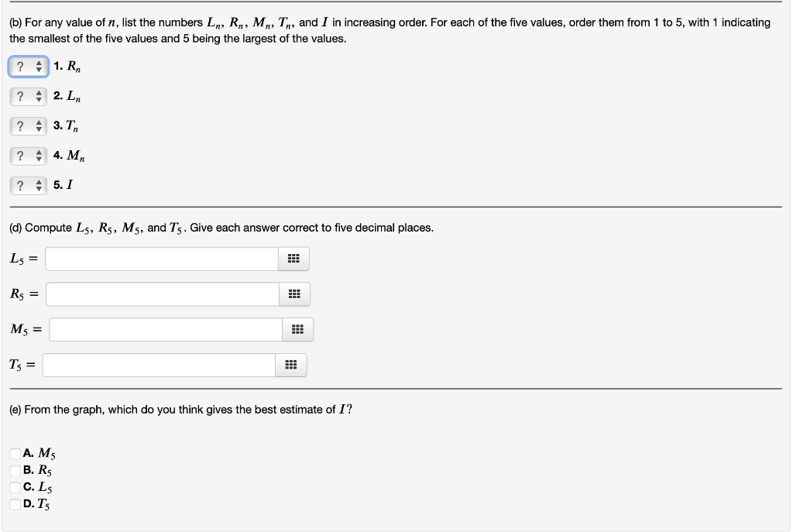Screen dimensions: 793x532
Task: Open the equation editor for the M5 answer
Action: click(x=297, y=329)
